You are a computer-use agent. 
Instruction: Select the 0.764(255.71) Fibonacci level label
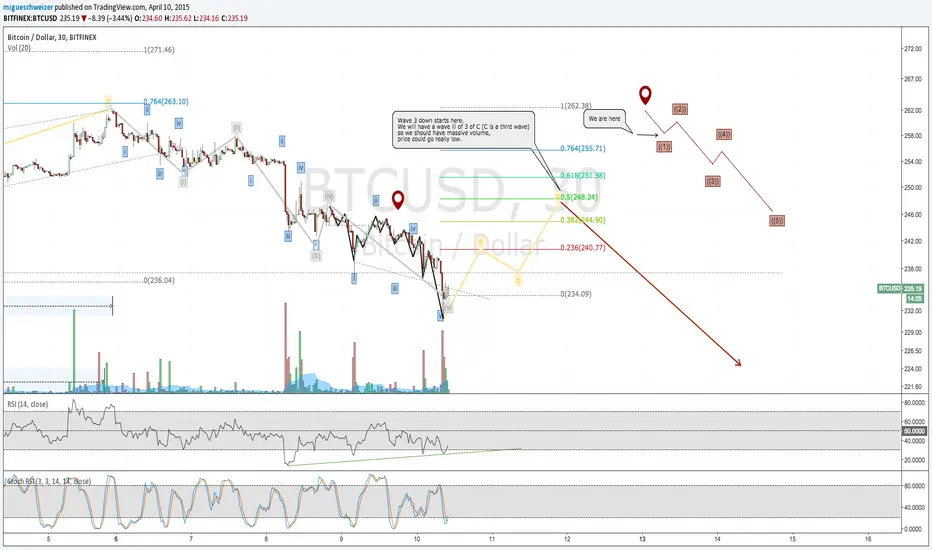click(583, 149)
